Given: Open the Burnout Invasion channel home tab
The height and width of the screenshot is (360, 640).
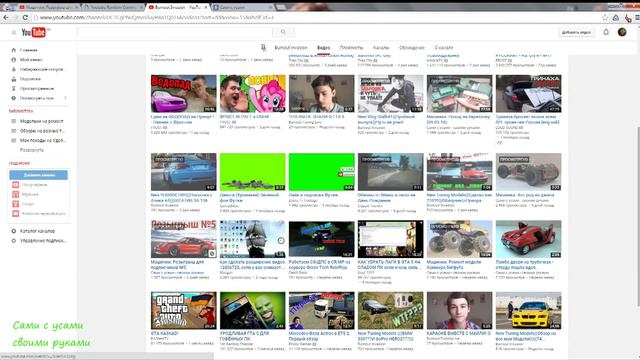Looking at the screenshot, I should tap(291, 48).
